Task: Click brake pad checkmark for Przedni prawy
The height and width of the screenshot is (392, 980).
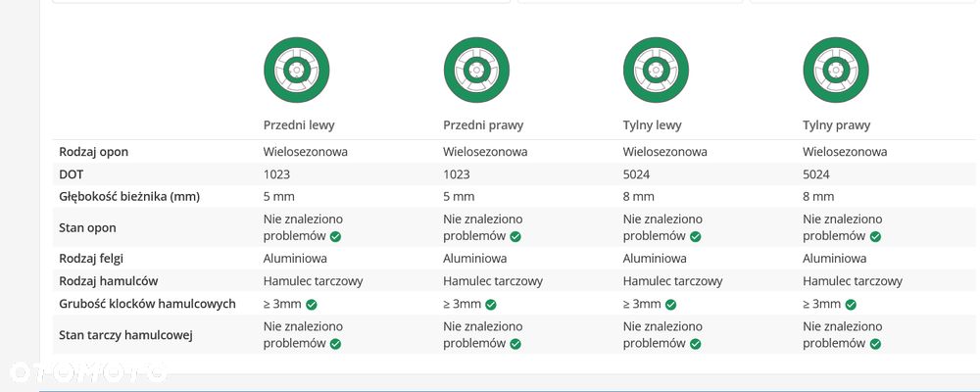Action: (x=491, y=305)
